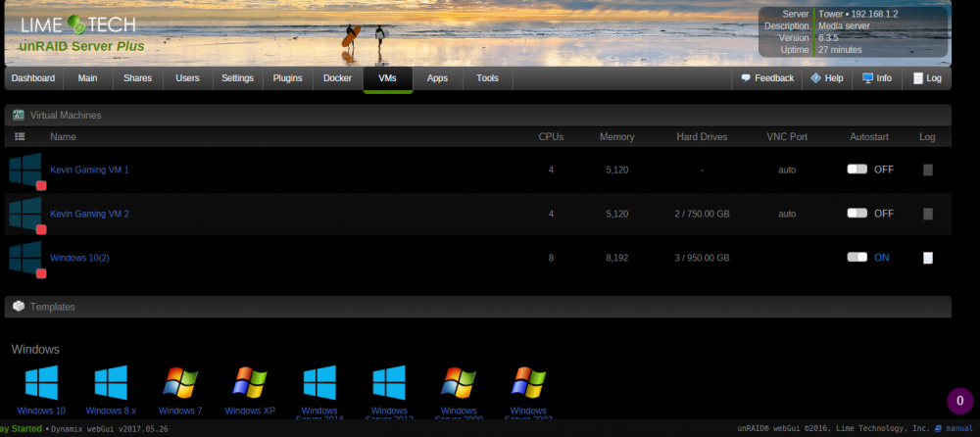
Task: Click the 'Media server' description text
Action: pyautogui.click(x=844, y=25)
